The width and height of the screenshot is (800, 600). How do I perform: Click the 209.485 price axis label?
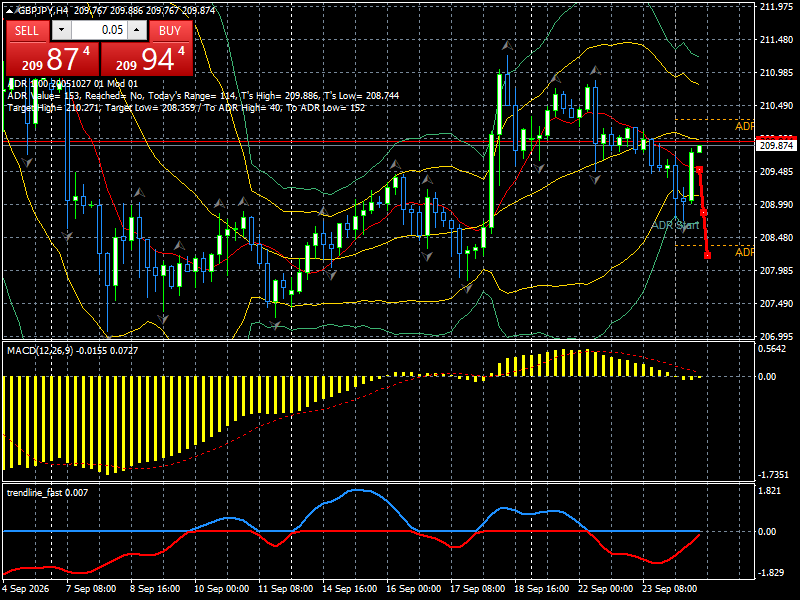coord(776,171)
